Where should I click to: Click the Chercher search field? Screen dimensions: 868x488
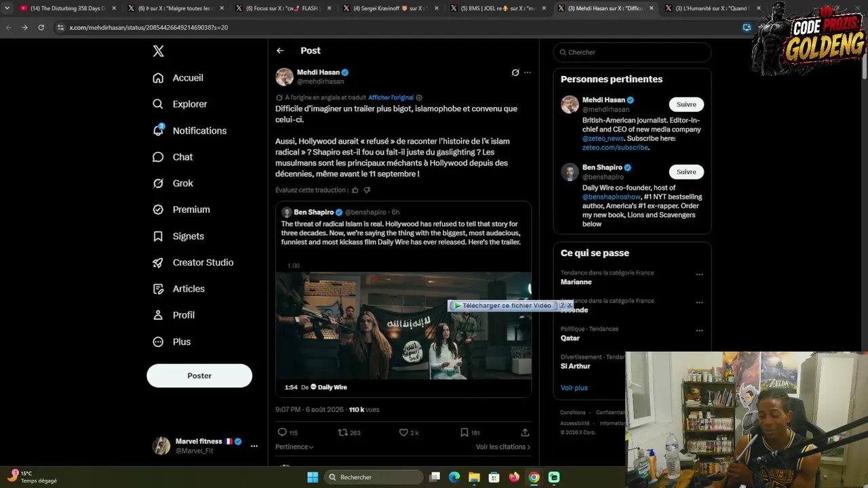(x=632, y=52)
